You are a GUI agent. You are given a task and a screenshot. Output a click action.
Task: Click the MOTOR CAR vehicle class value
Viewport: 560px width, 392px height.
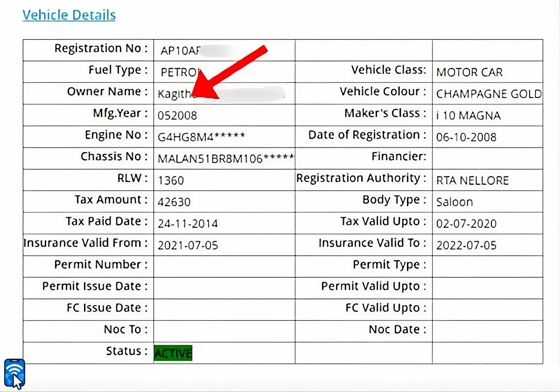469,72
